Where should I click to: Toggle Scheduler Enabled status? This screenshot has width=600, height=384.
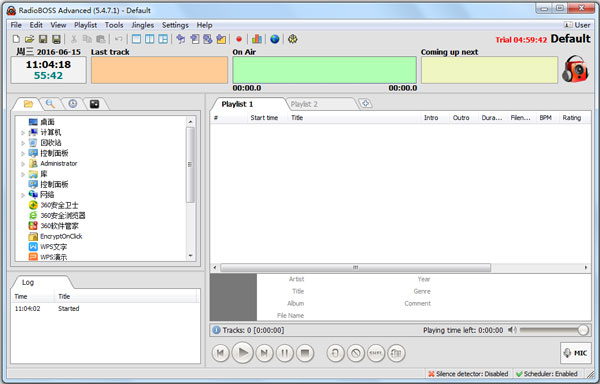pyautogui.click(x=547, y=374)
